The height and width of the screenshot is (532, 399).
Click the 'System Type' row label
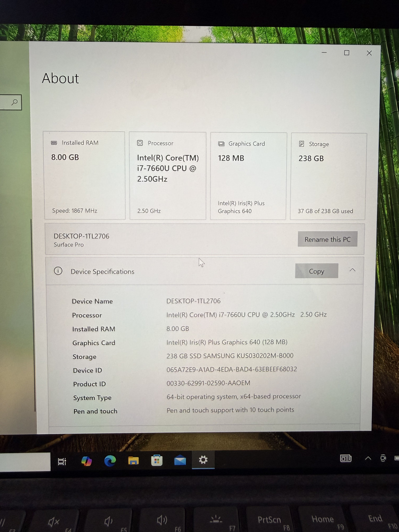coord(92,398)
